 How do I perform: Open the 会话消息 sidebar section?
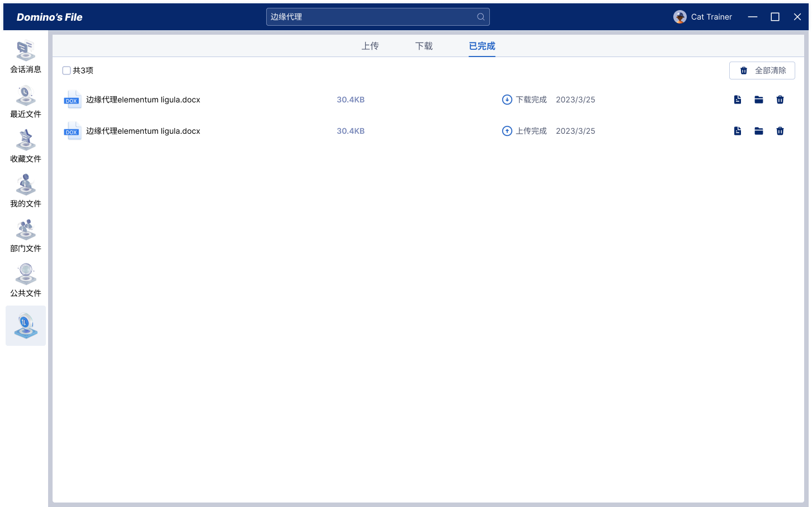(x=26, y=57)
